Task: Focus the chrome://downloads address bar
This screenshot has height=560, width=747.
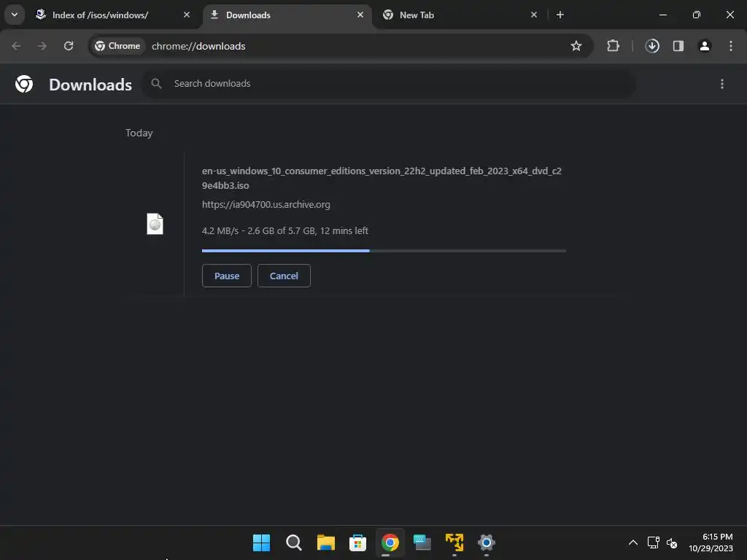Action: point(341,46)
